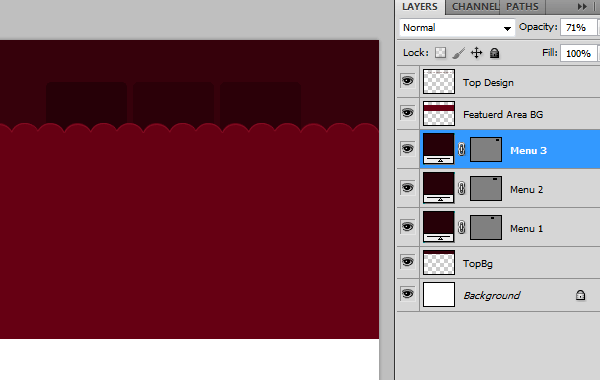Viewport: 600px width, 380px height.
Task: Select the Menu 1 vector mask thumbnail
Action: pos(486,227)
